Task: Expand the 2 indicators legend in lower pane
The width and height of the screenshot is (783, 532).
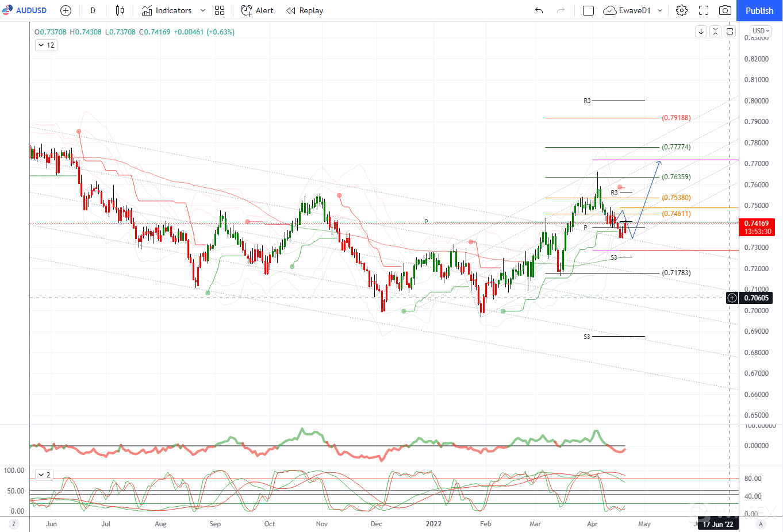Action: tap(44, 475)
